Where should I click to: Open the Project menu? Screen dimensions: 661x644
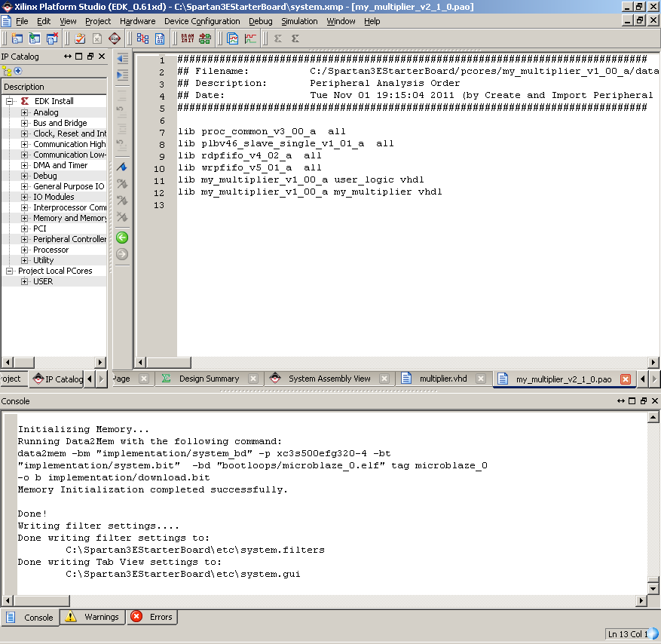[x=98, y=21]
